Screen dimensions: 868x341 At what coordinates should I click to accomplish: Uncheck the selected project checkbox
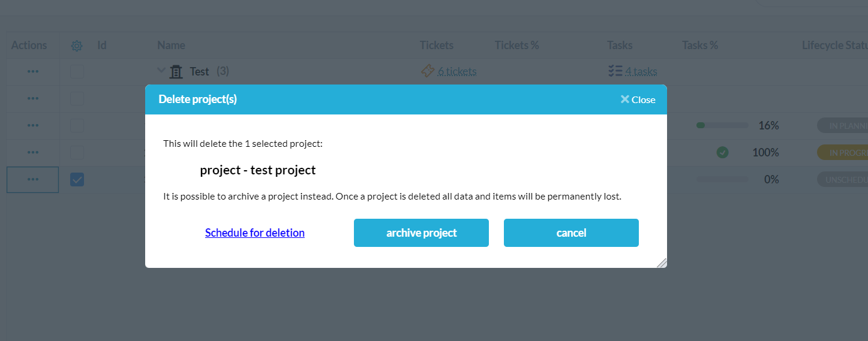pos(77,179)
